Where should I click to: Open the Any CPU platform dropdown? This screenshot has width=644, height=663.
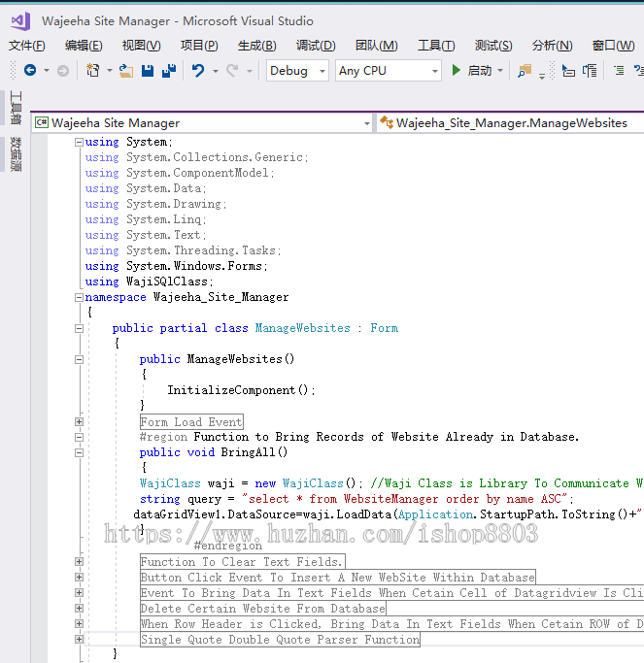coord(434,71)
